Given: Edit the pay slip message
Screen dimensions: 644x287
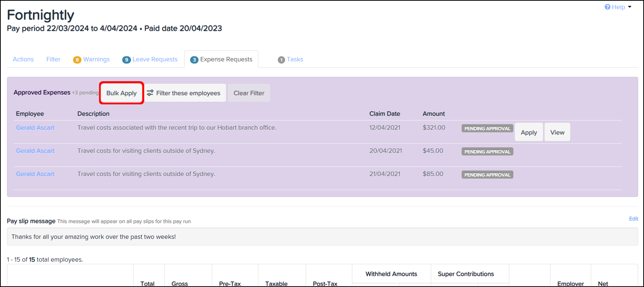Looking at the screenshot, I should tap(633, 219).
